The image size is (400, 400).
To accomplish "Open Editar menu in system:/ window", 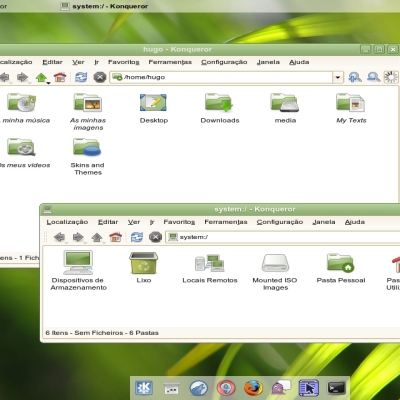I will point(108,222).
